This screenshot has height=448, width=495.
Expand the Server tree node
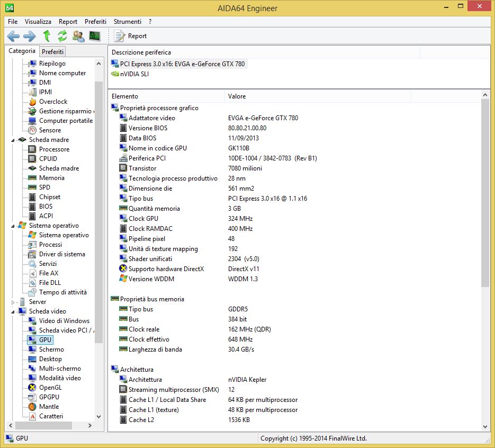pos(14,302)
